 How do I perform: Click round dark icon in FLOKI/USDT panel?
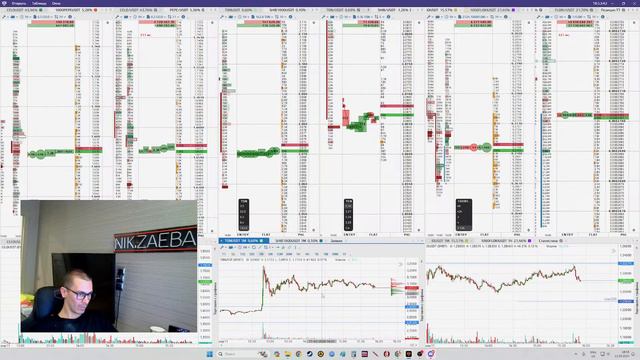tap(603, 17)
